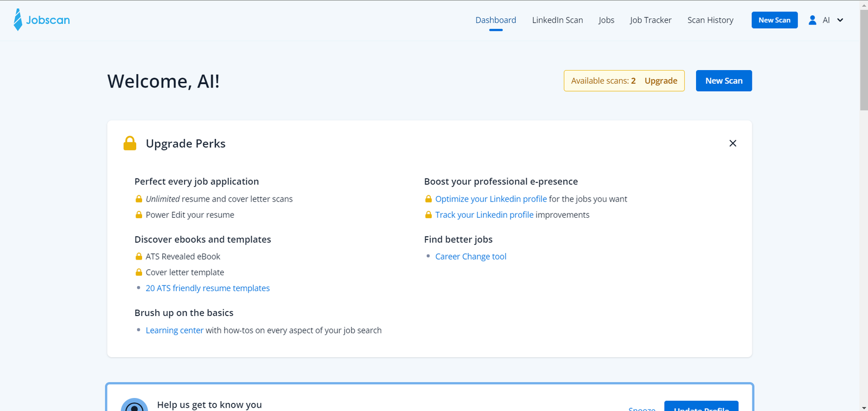Click 'Unlimited resume and cover letter scans'
The height and width of the screenshot is (411, 868).
pyautogui.click(x=219, y=199)
